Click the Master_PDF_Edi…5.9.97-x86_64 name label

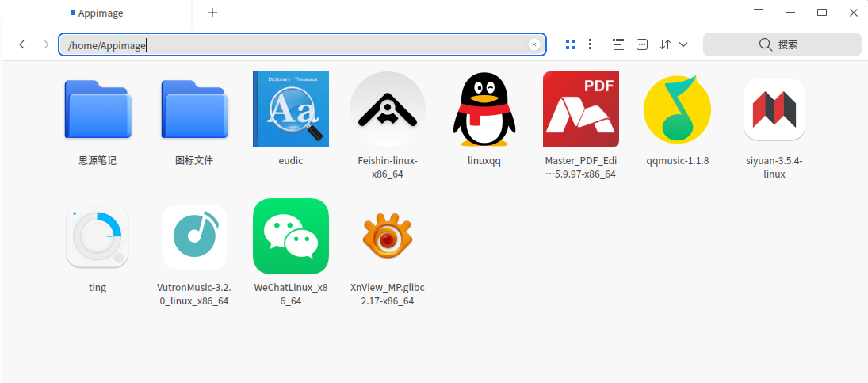[581, 167]
